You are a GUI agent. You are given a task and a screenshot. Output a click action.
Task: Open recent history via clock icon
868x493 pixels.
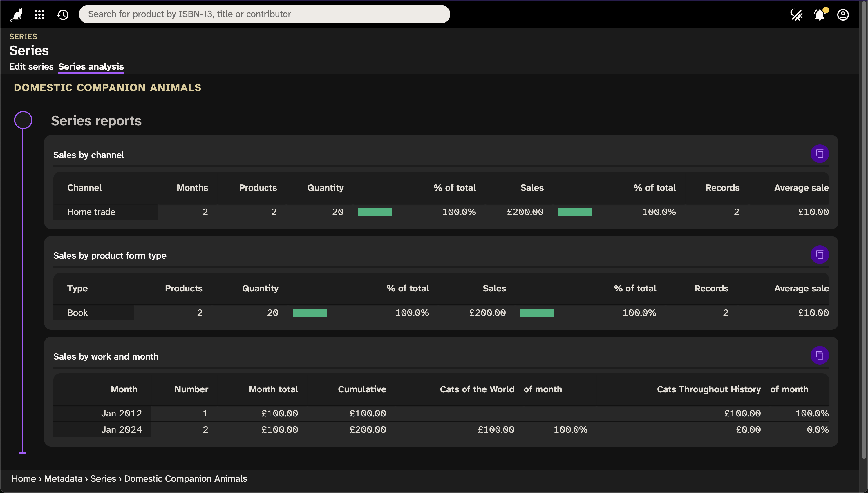pos(63,14)
